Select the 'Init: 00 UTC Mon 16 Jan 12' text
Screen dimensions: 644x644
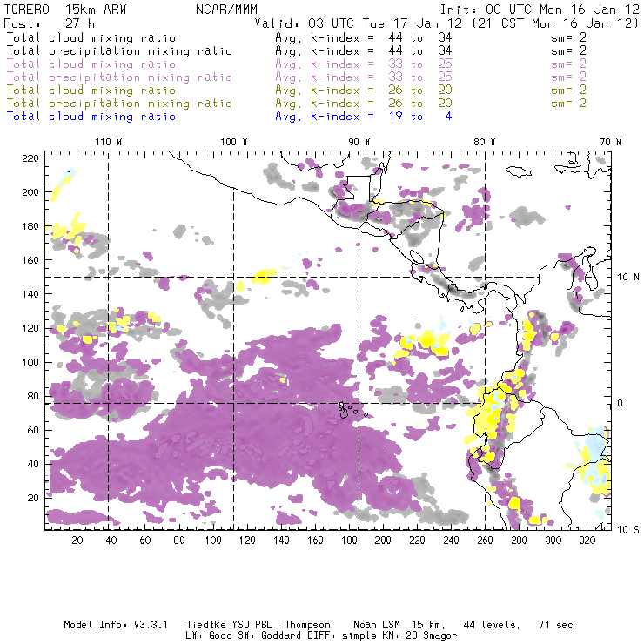[x=540, y=10]
